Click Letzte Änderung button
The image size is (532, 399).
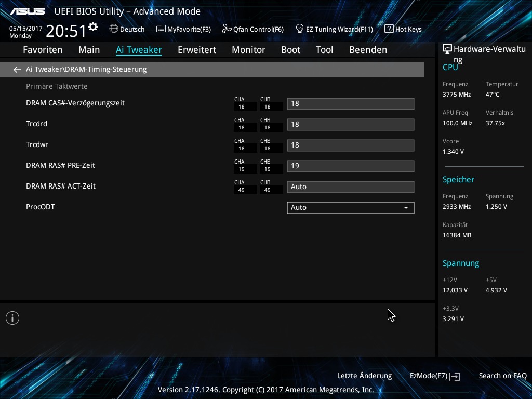tap(364, 376)
